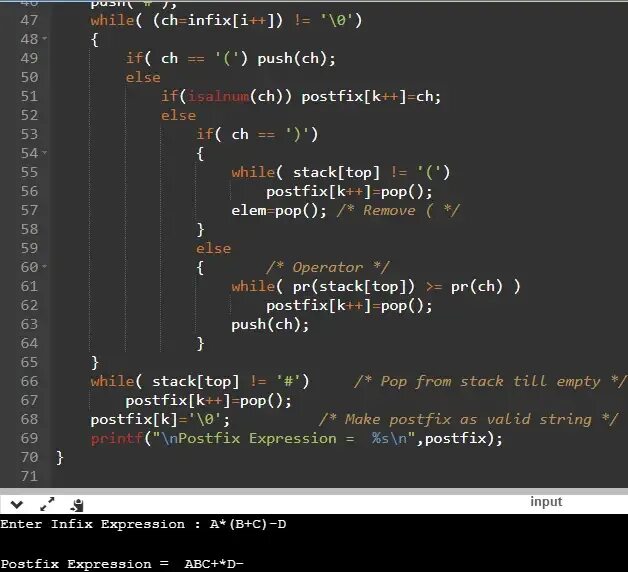
Task: Click 'Pop from stack till empty' comment
Action: [490, 381]
